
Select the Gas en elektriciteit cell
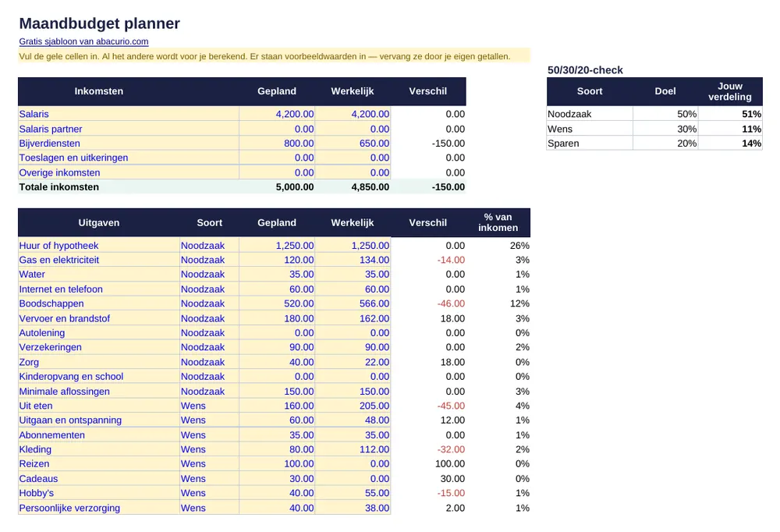coord(99,260)
